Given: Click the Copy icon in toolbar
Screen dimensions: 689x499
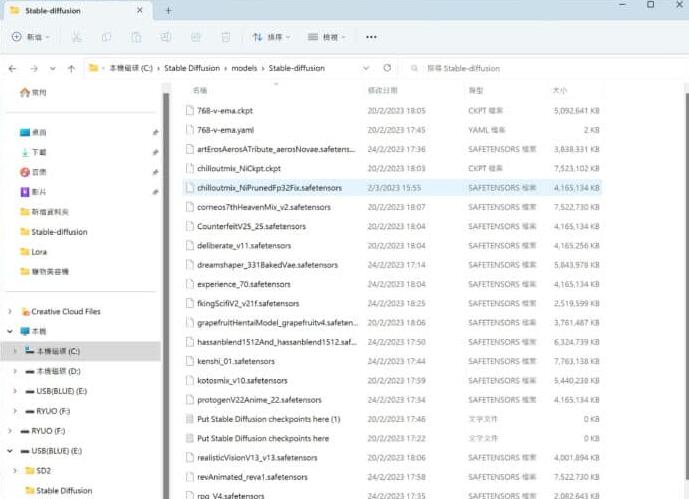Looking at the screenshot, I should tap(106, 37).
